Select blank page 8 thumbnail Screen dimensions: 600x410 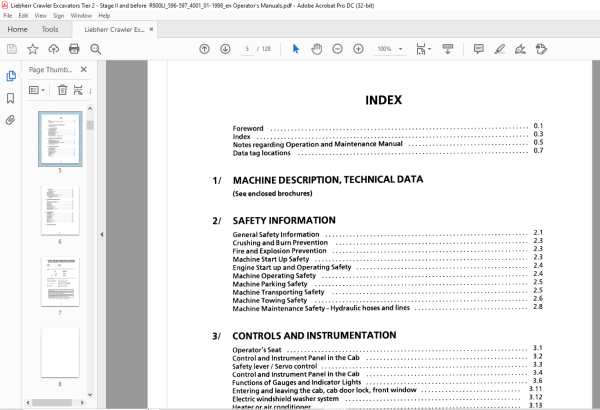(60, 353)
